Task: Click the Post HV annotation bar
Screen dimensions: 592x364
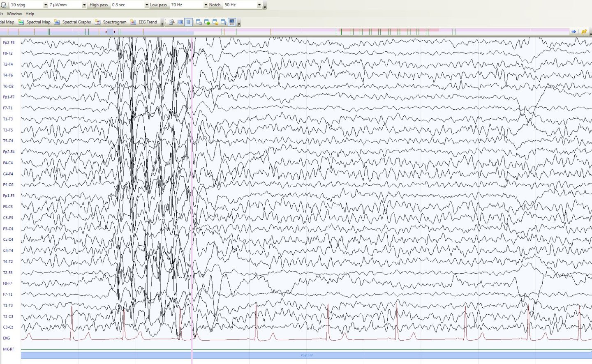Action: 306,355
